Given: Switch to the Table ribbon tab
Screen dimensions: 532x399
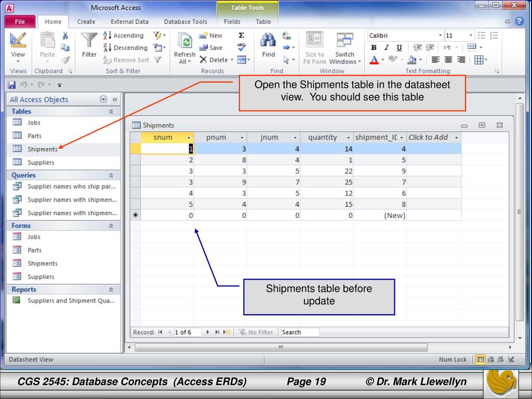Looking at the screenshot, I should (x=263, y=22).
